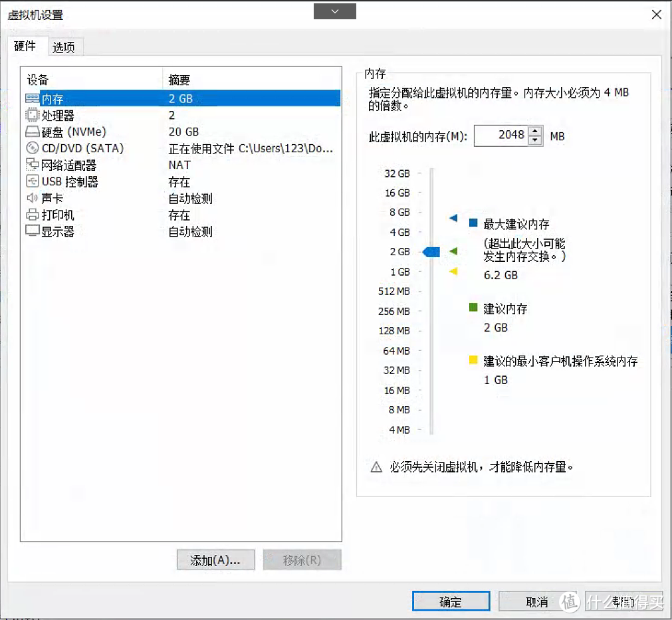The image size is (672, 620).
Task: Increase memory using the stepper up arrow
Action: (x=535, y=132)
